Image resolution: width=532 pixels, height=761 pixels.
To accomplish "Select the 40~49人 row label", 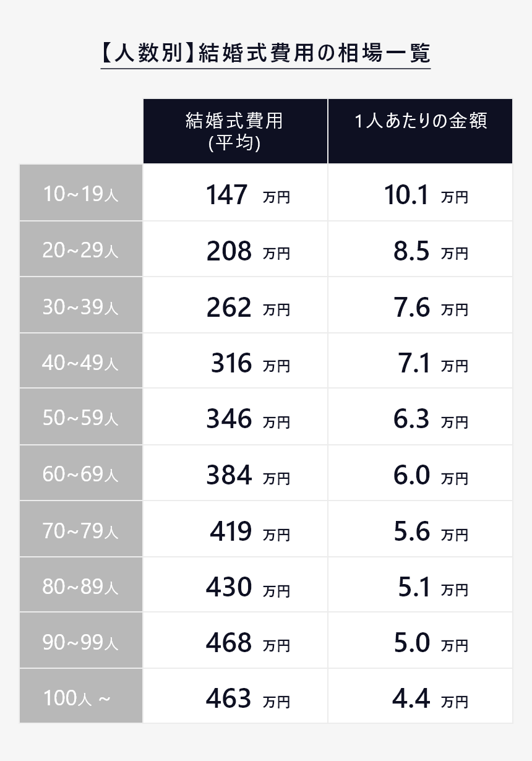I will [81, 363].
